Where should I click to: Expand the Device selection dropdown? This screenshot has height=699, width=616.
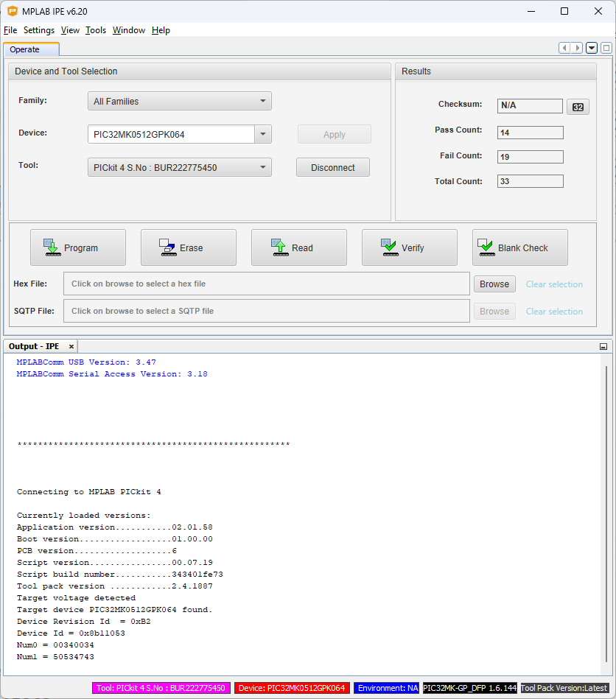click(262, 133)
